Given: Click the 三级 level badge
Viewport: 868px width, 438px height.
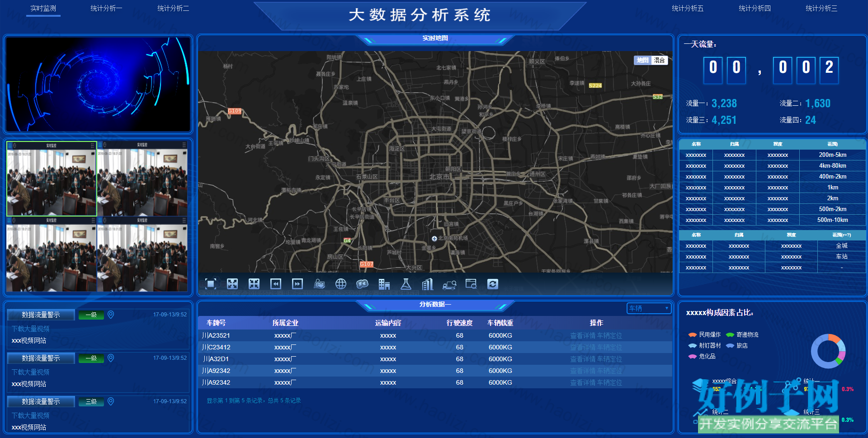Looking at the screenshot, I should (x=91, y=402).
